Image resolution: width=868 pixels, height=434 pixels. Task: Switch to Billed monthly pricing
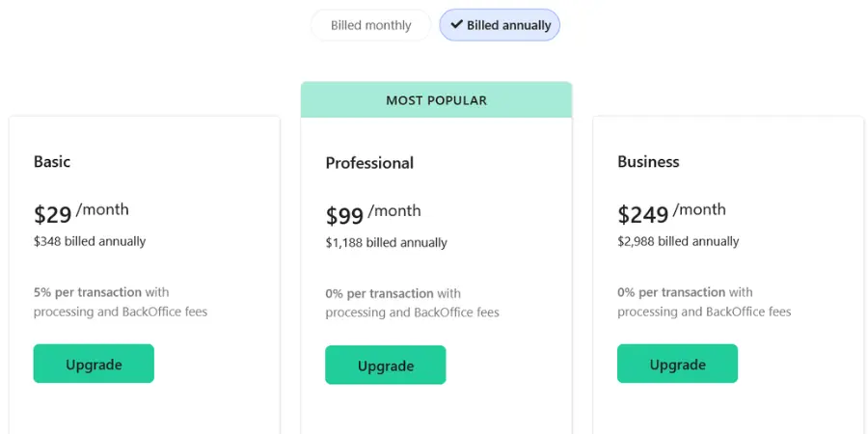coord(371,25)
